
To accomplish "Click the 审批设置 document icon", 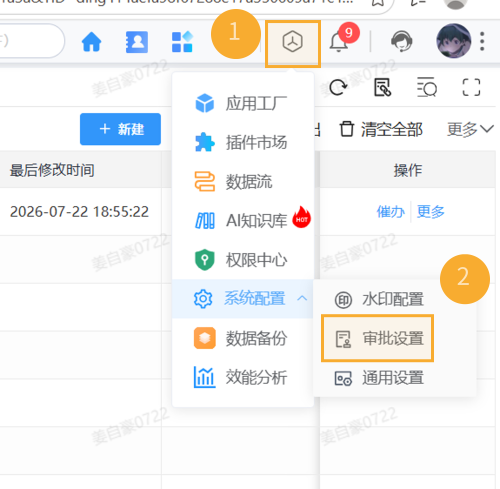I will coord(343,339).
